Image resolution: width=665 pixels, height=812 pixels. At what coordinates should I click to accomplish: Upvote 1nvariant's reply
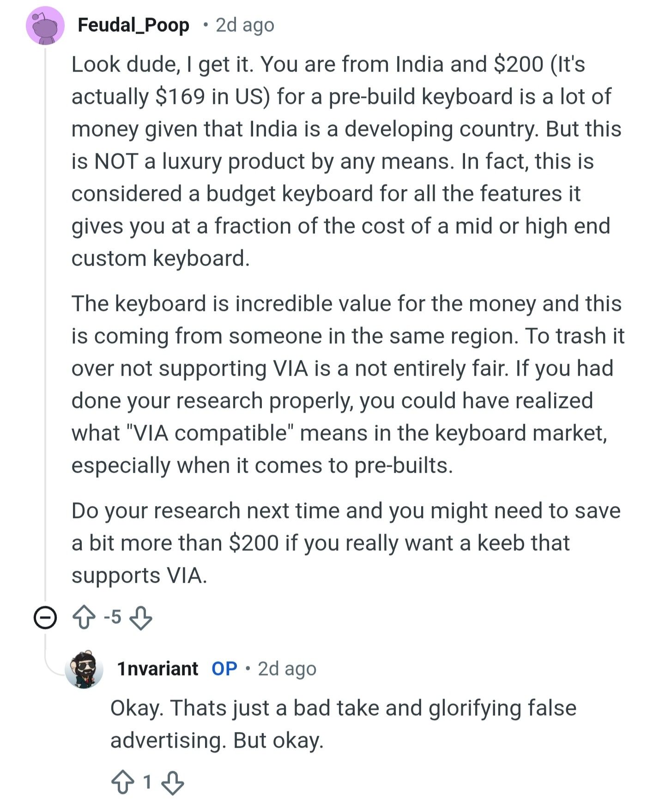(x=123, y=782)
